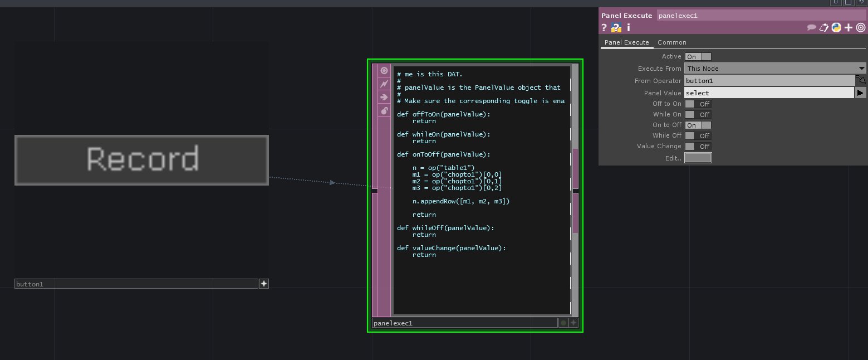Screen dimensions: 868x360
Task: Click the From Operator picker arrow
Action: (x=861, y=81)
